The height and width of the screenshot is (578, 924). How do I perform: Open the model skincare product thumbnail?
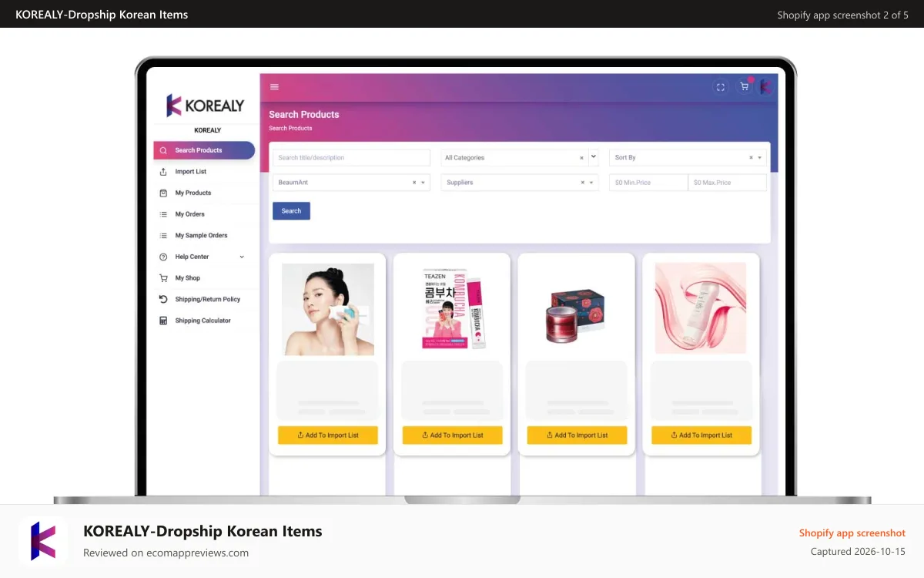[328, 309]
